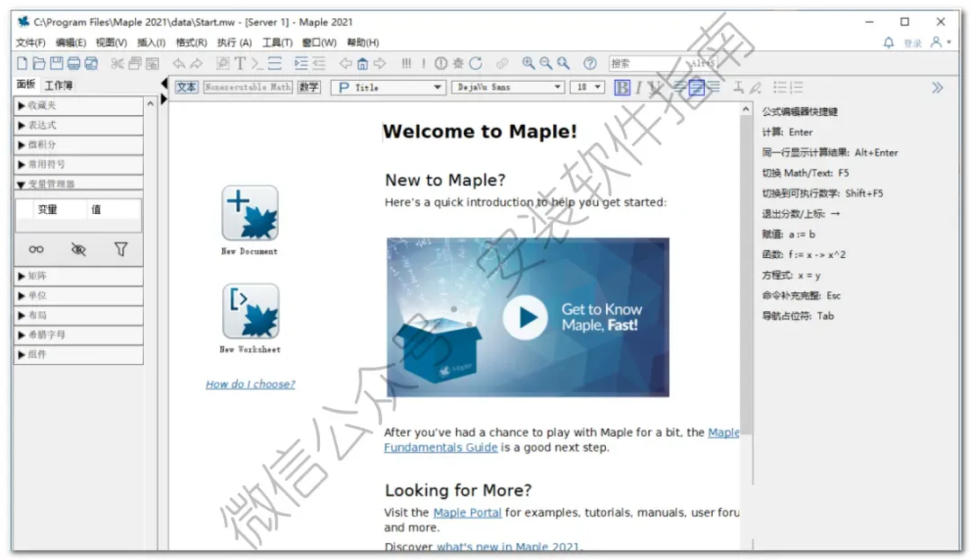Redo the last action
Image resolution: width=971 pixels, height=560 pixels.
196,63
